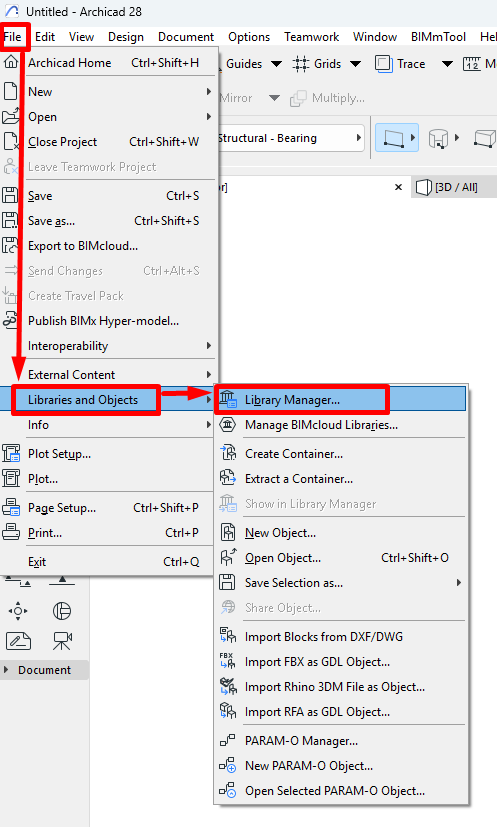This screenshot has height=827, width=497.
Task: Choose Save from File menu
Action: [x=109, y=196]
